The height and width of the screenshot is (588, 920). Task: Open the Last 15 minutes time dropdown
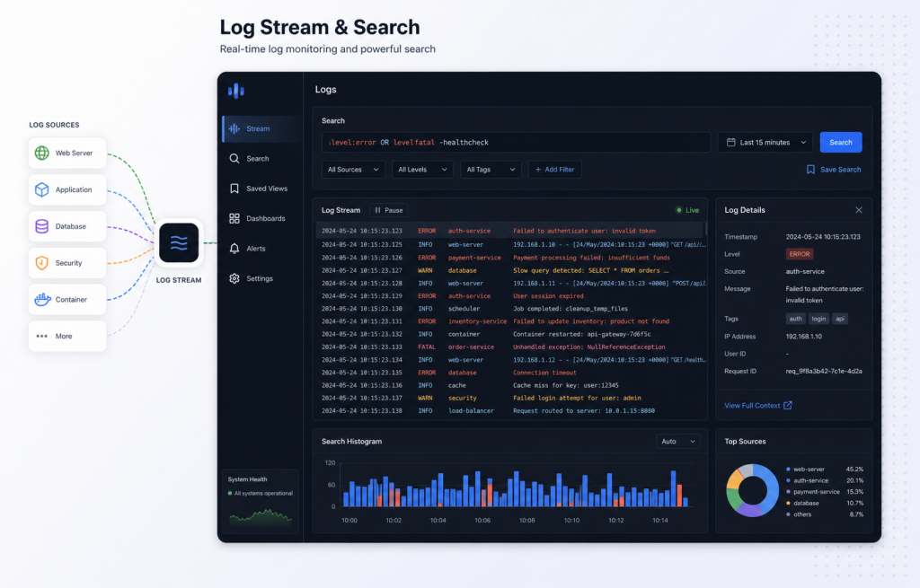pyautogui.click(x=765, y=142)
